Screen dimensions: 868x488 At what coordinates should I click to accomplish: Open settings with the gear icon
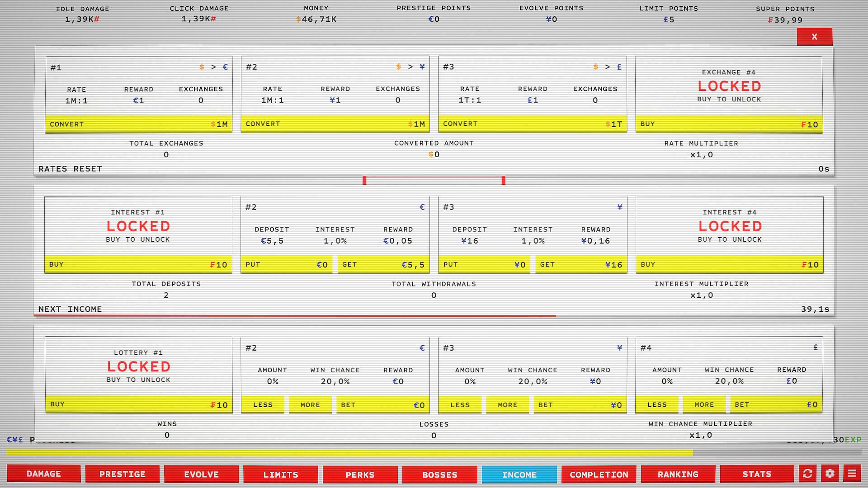[830, 474]
